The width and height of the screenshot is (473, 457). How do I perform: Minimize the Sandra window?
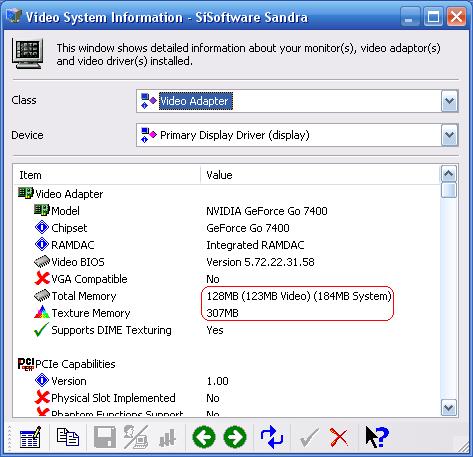409,17
